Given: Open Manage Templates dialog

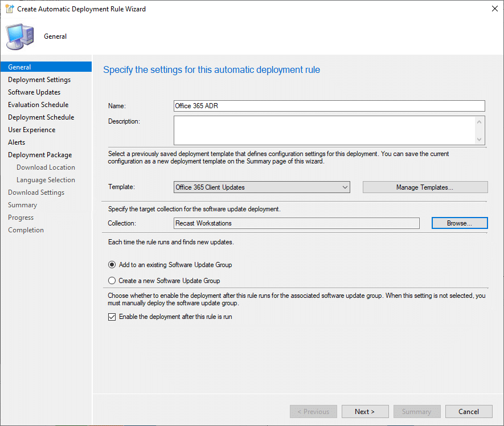Looking at the screenshot, I should pos(425,187).
